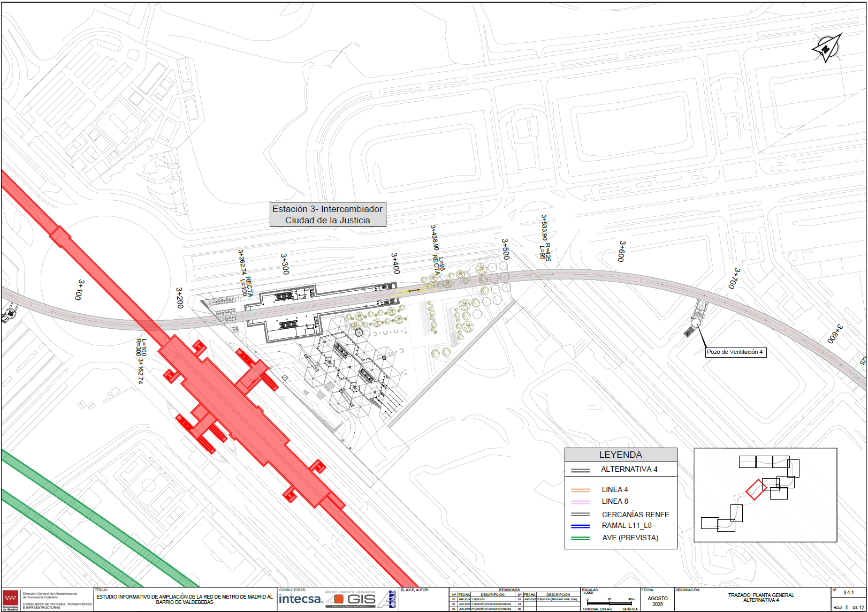Viewport: 868px width, 612px height.
Task: Click the Comunidad de Madrid flag logo
Action: (11, 599)
